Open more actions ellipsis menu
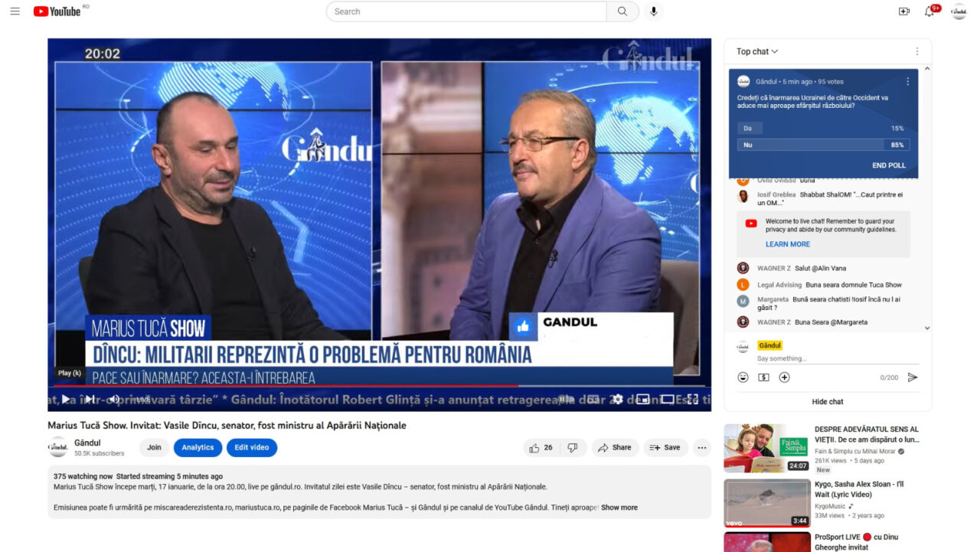Image resolution: width=980 pixels, height=552 pixels. click(x=701, y=448)
